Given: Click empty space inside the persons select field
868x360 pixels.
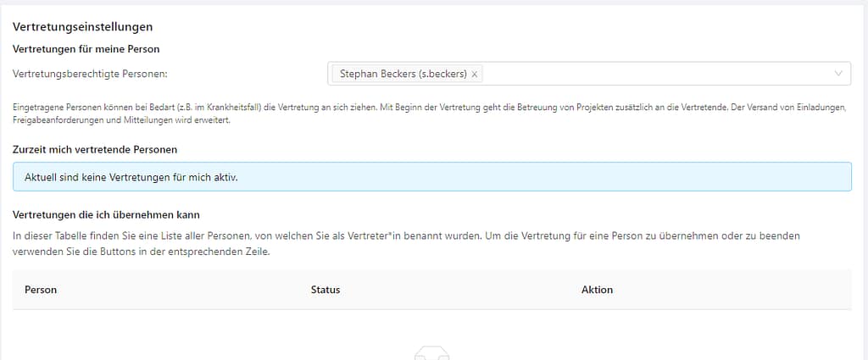Looking at the screenshot, I should [653, 75].
